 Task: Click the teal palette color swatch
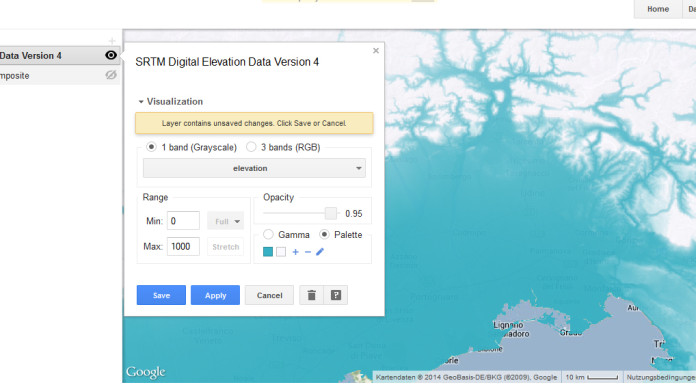268,252
